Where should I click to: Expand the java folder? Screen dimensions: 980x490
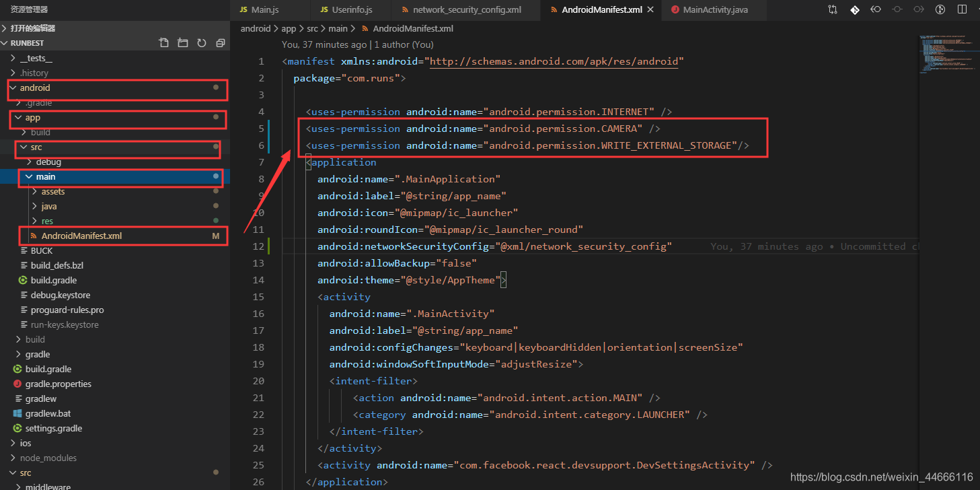34,206
